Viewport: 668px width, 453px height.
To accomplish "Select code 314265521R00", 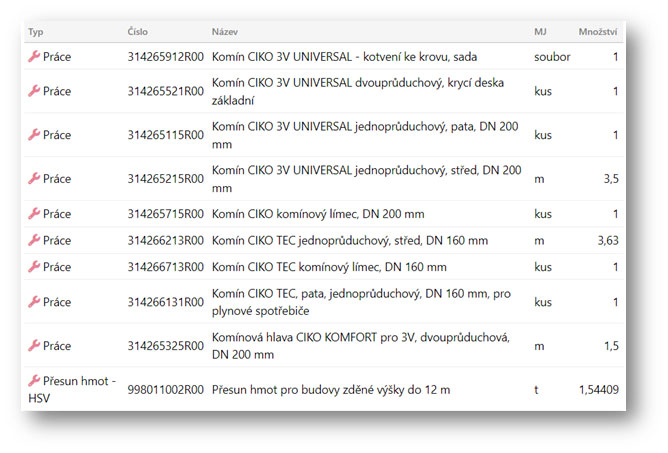I will pyautogui.click(x=166, y=91).
